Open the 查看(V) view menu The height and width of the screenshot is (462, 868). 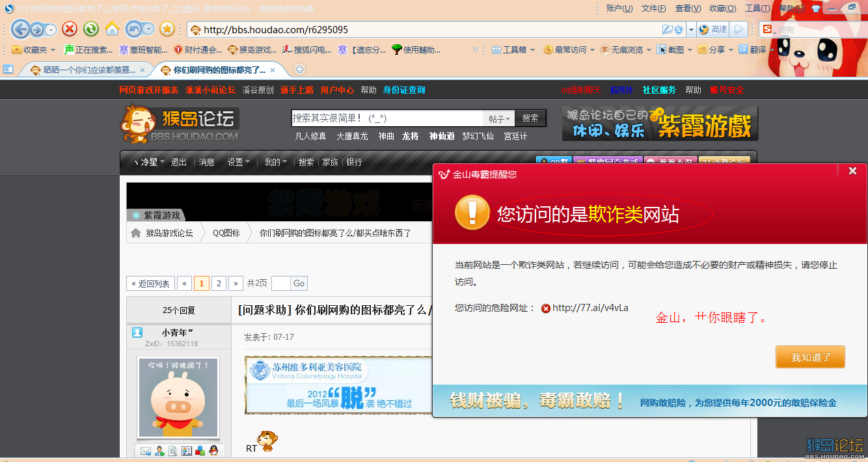pos(688,8)
